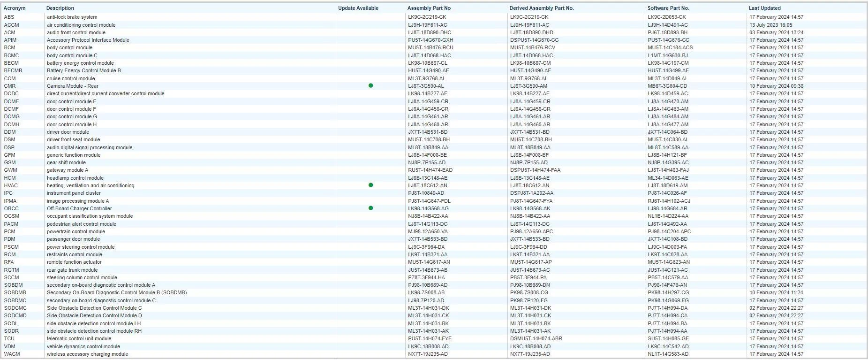This screenshot has width=868, height=360.
Task: Click '13 July 2023 16:05' timestamp
Action: click(771, 25)
